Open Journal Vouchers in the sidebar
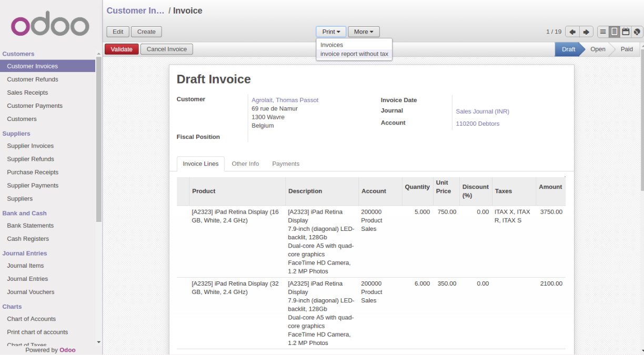The height and width of the screenshot is (355, 644). coord(47,292)
